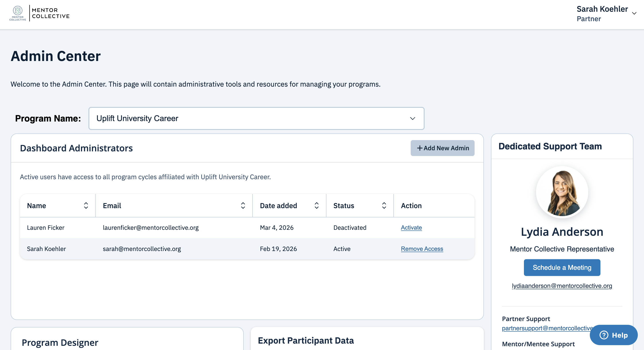
Task: Open the Program Name dropdown
Action: click(x=257, y=118)
